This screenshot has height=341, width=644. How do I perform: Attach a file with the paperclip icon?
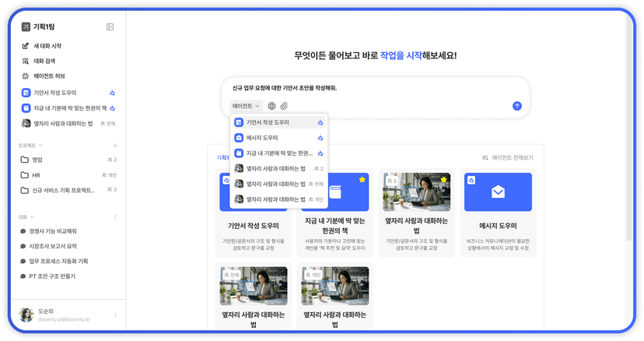[x=284, y=106]
